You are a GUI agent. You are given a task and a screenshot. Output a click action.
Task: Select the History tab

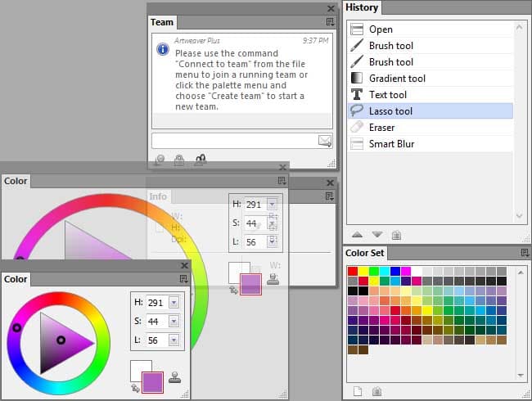click(x=362, y=7)
